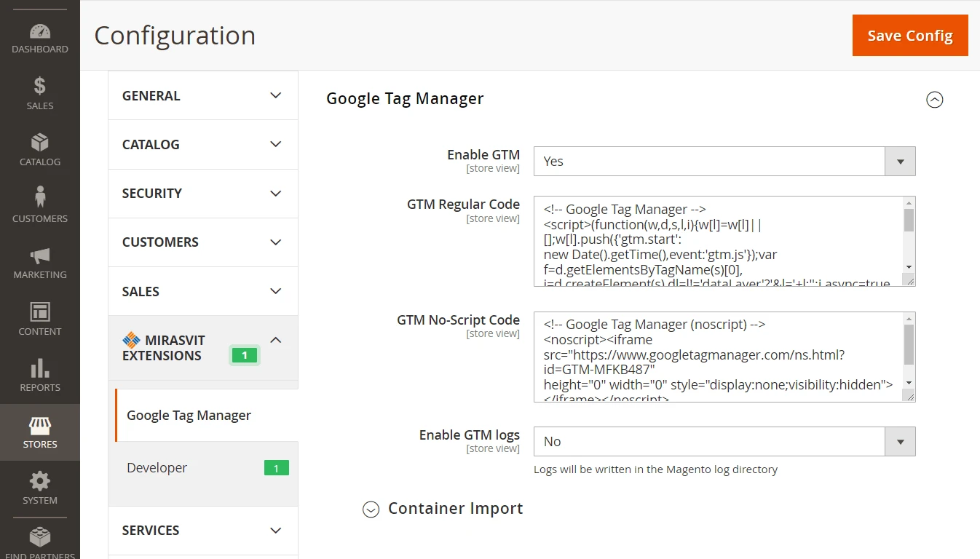Select the Developer settings tab
Viewport: 980px width, 559px height.
tap(157, 468)
